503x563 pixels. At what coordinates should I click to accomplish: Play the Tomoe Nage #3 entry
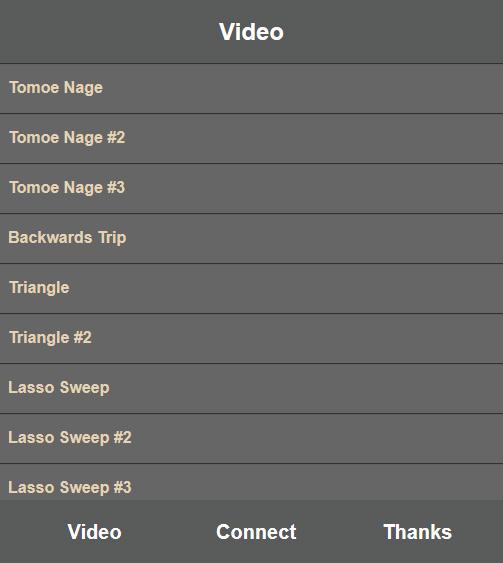pyautogui.click(x=251, y=188)
